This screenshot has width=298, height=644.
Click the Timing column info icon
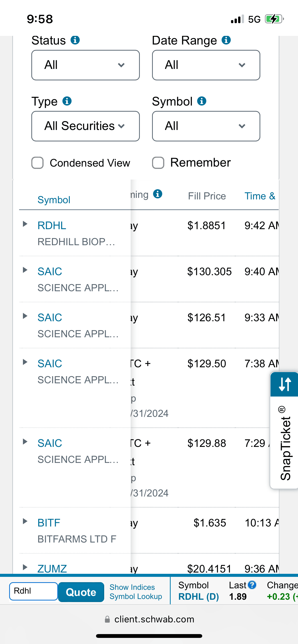[158, 194]
